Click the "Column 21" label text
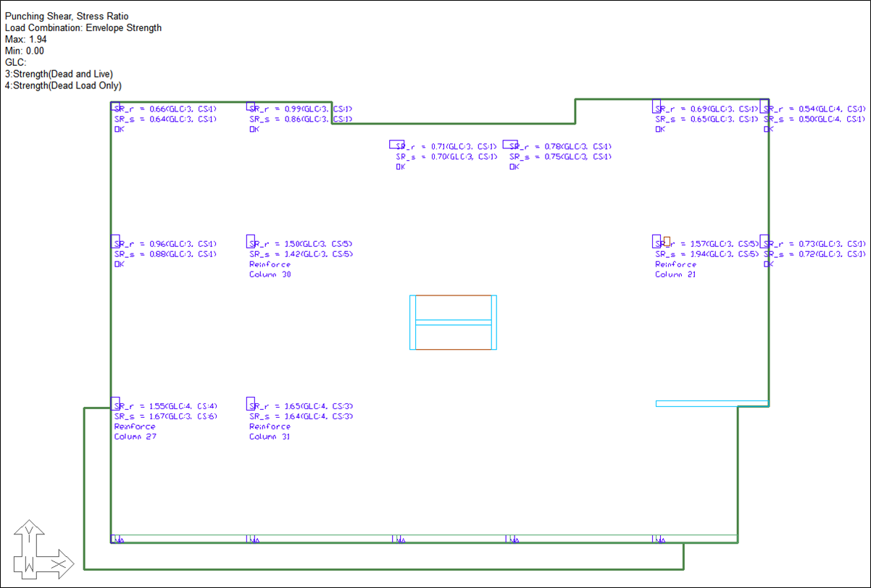871x588 pixels. point(675,274)
